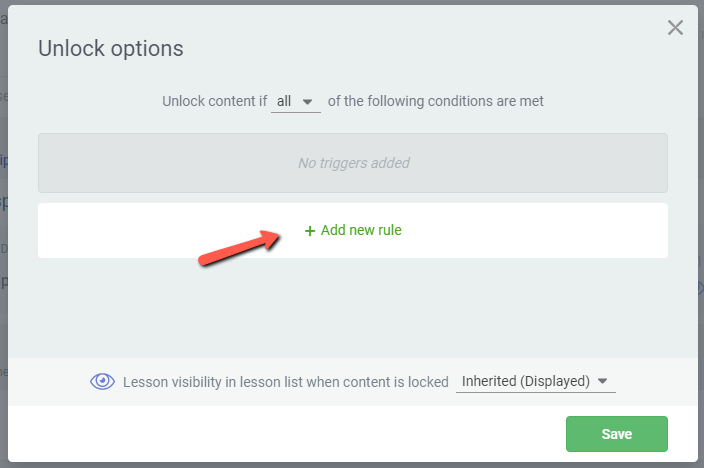The height and width of the screenshot is (468, 704).
Task: Click the No triggers added placeholder
Action: point(353,163)
